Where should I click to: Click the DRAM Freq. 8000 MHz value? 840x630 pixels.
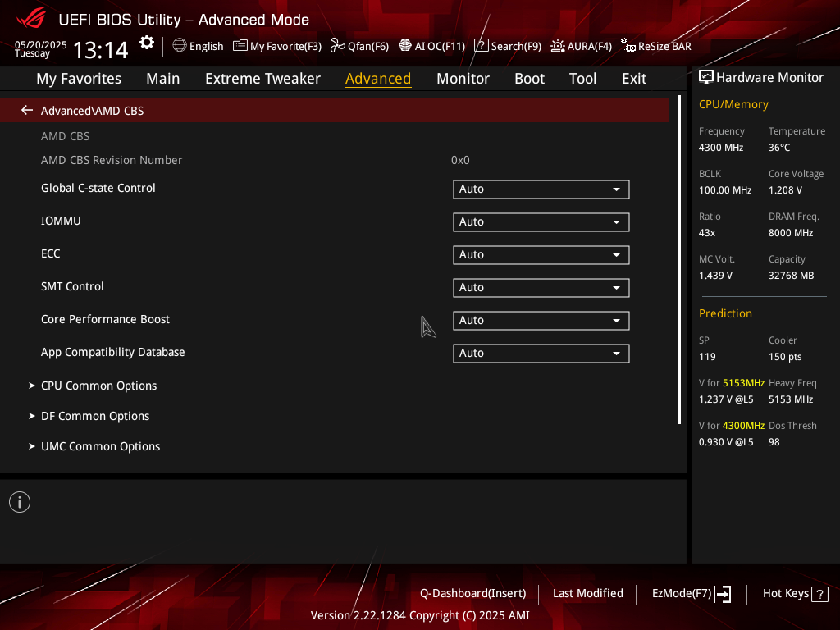pos(791,233)
